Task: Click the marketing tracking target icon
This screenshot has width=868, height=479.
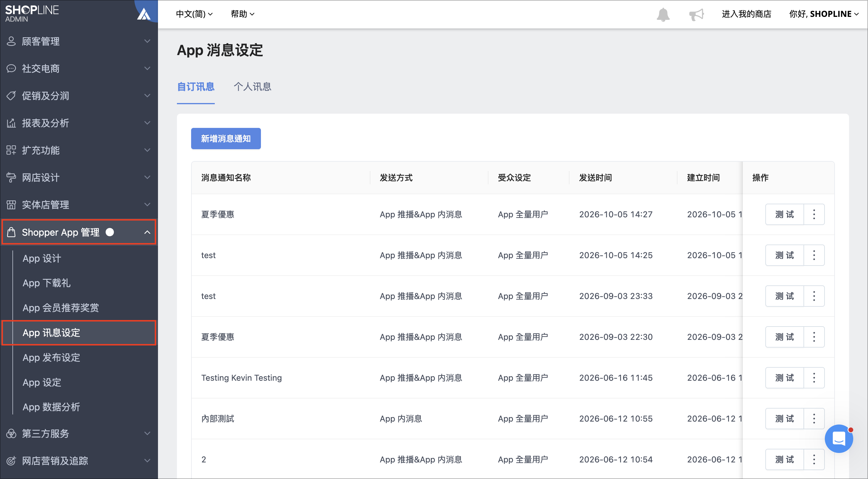Action: pos(11,460)
